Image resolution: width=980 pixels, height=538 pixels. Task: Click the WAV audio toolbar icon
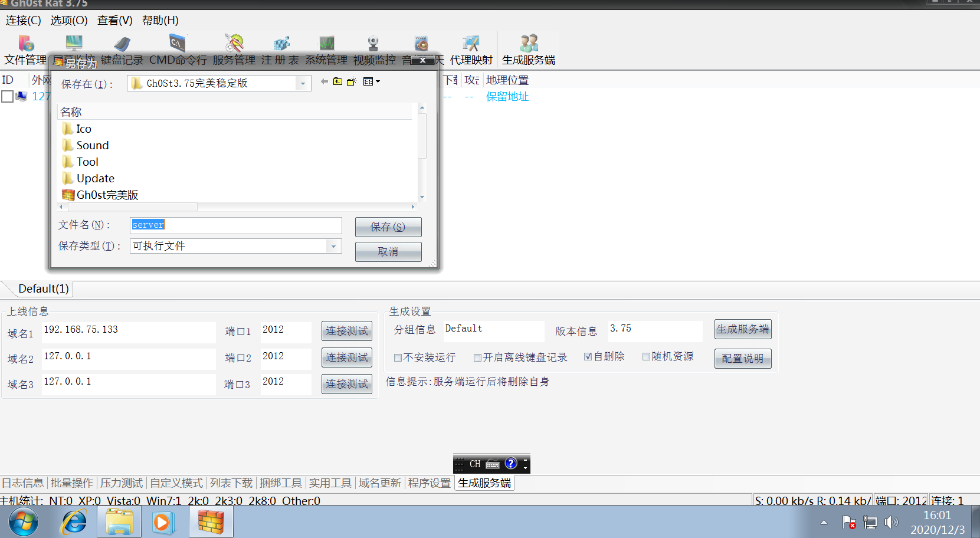point(421,44)
